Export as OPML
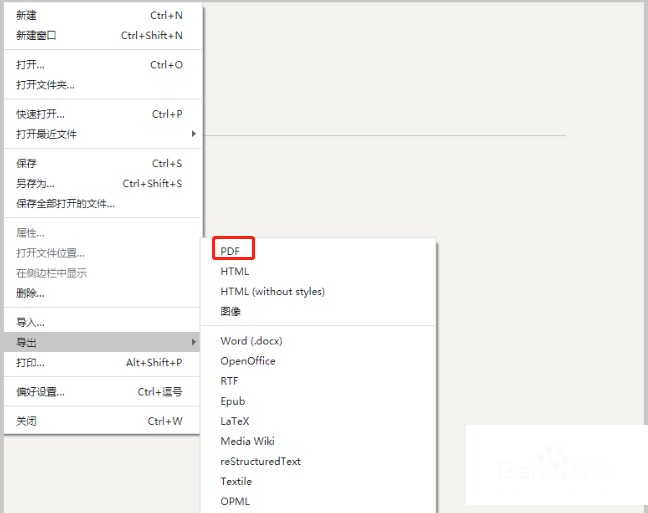This screenshot has width=648, height=513. (x=318, y=501)
